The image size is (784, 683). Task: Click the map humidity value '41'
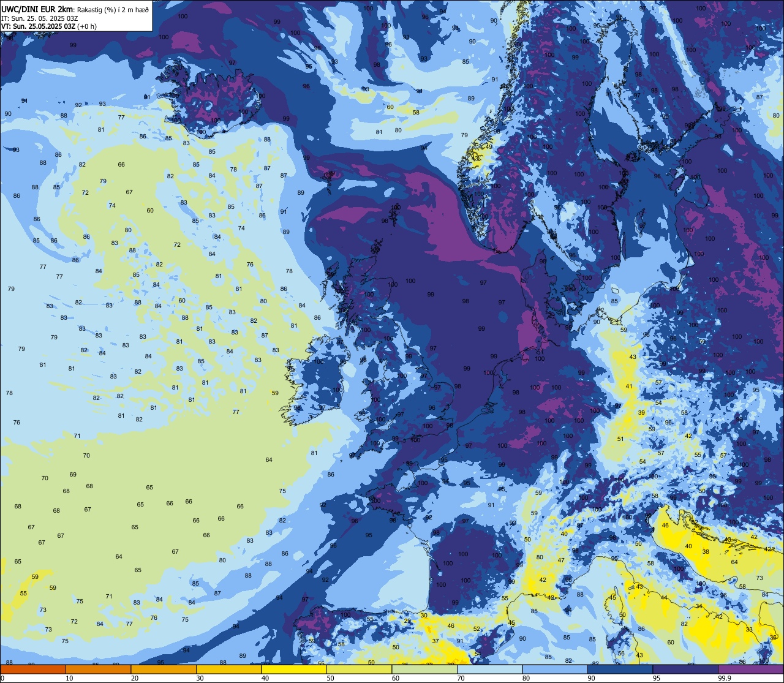(x=629, y=386)
